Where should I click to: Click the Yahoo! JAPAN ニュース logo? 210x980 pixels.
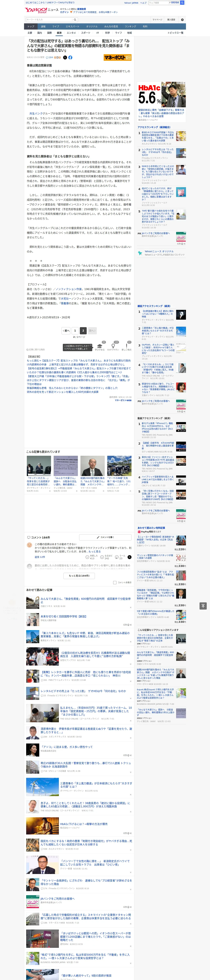[x=42, y=10]
